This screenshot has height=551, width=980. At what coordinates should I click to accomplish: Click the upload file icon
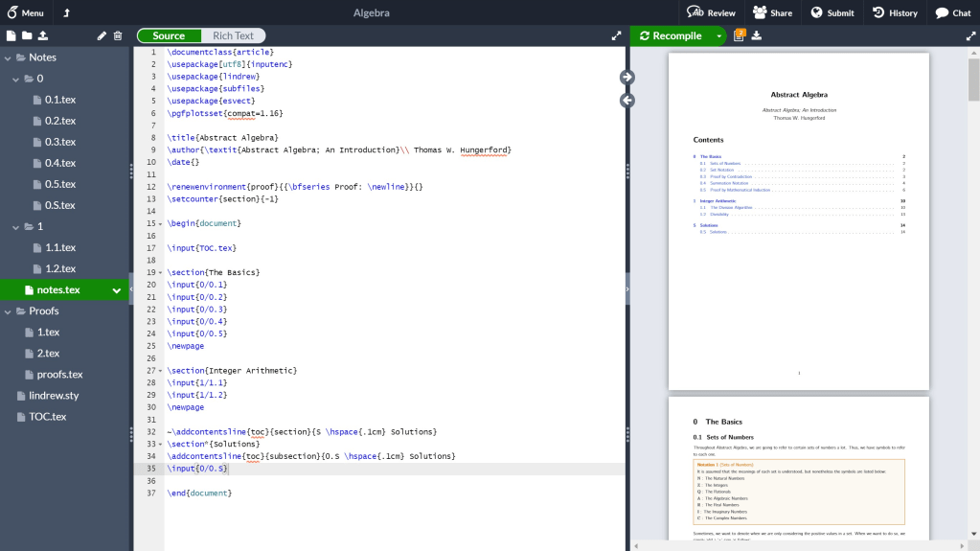43,36
